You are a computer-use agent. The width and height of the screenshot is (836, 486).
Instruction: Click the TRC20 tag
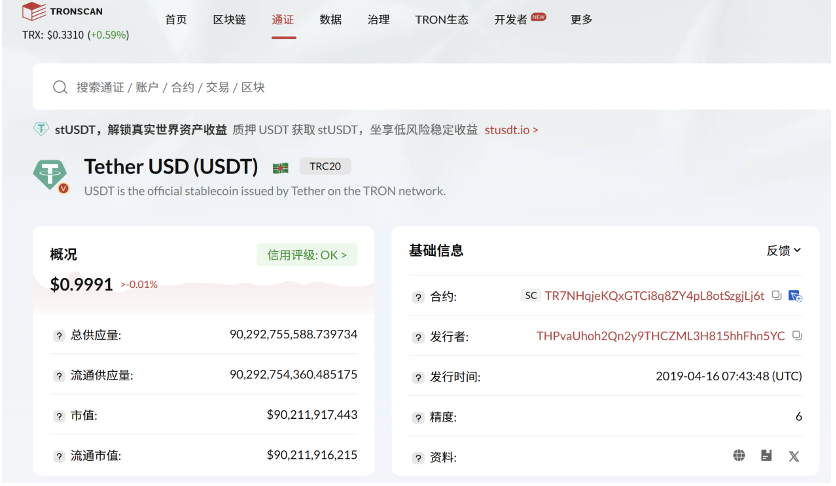click(x=325, y=166)
